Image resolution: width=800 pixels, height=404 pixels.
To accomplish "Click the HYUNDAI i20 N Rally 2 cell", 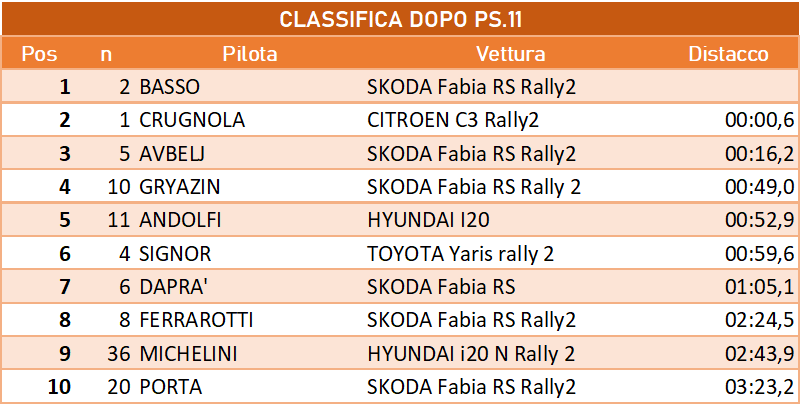I will coord(471,354).
